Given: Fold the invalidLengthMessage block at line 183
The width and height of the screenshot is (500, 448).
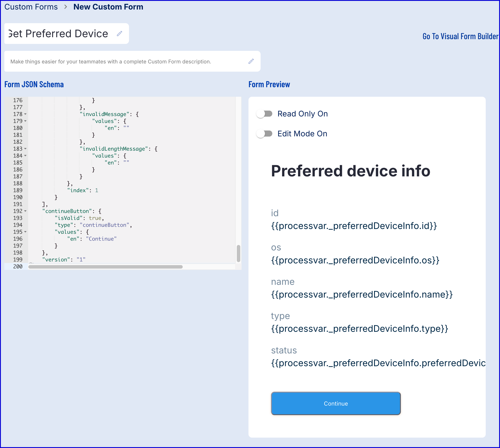Looking at the screenshot, I should pyautogui.click(x=25, y=149).
